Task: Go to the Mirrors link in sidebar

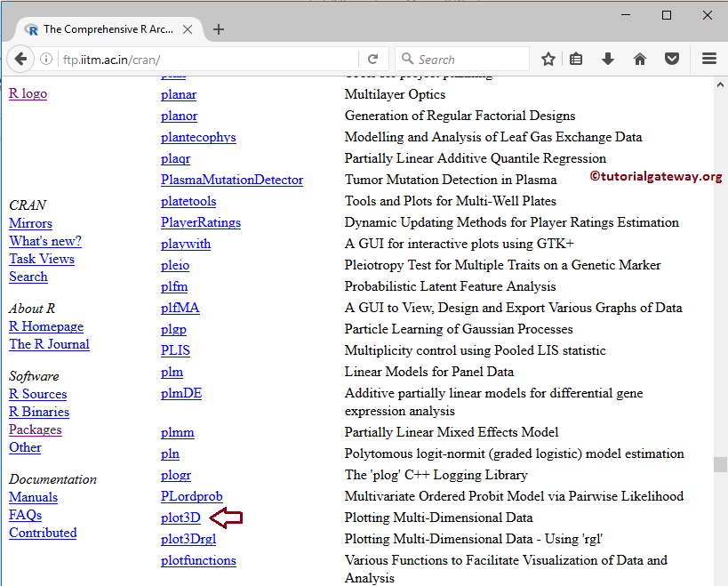Action: tap(30, 223)
